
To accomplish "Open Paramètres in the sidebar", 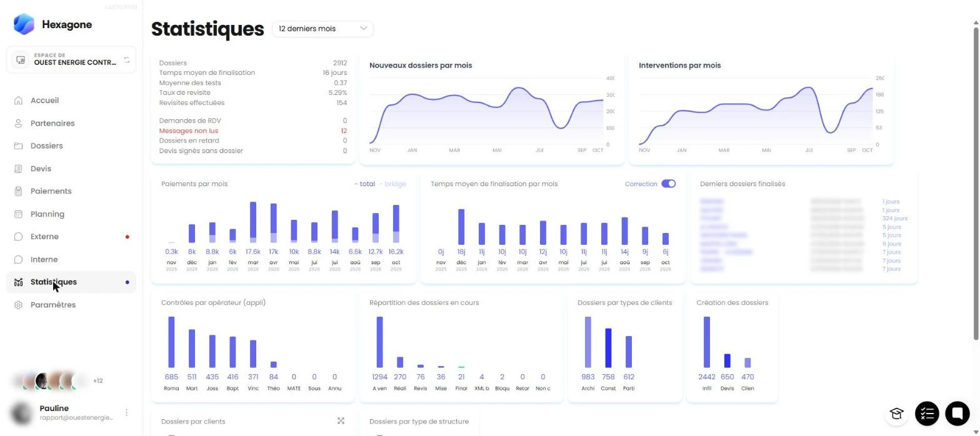I will (x=71, y=305).
